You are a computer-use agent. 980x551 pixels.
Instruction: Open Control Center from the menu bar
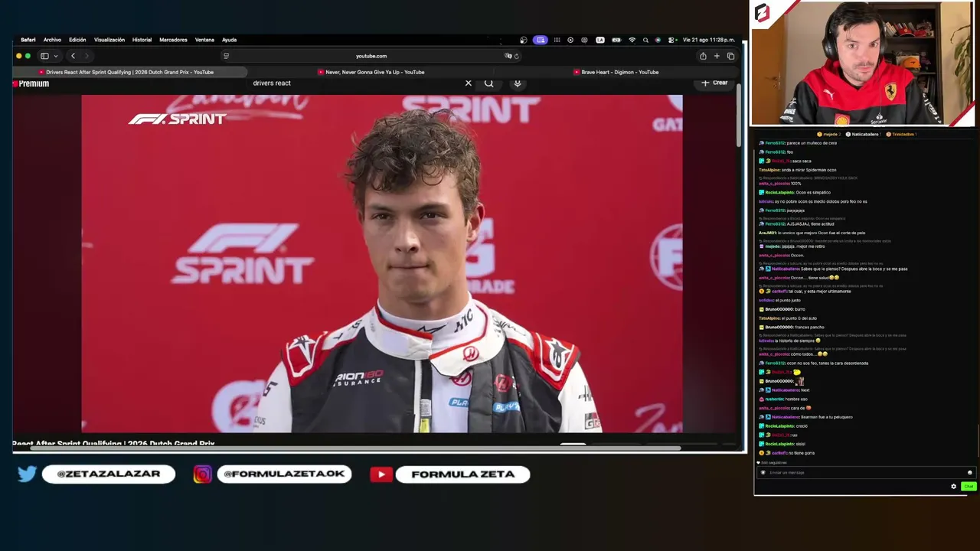tap(671, 40)
